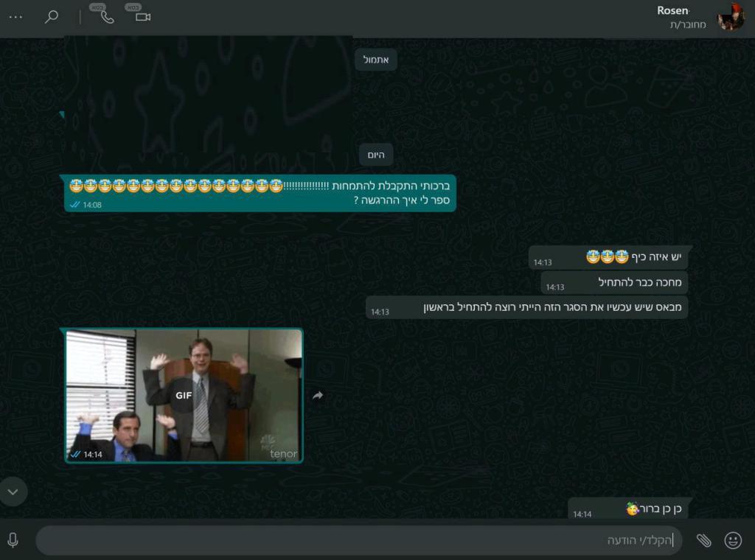Select the message starting with מבאס שיש עכשיו
This screenshot has width=755, height=560.
point(526,307)
